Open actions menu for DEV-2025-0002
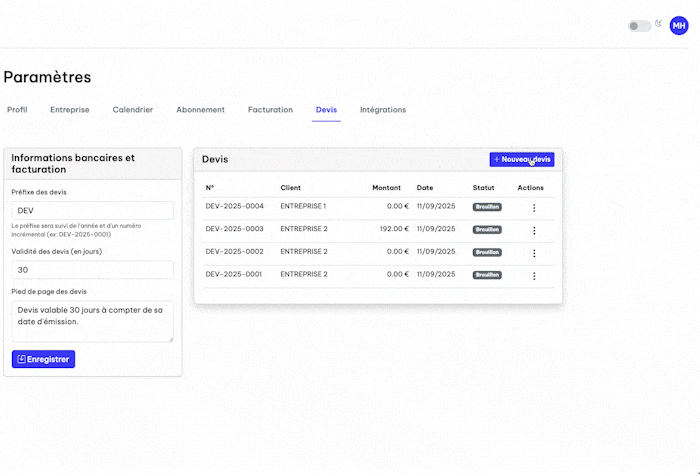This screenshot has height=475, width=700. tap(533, 253)
